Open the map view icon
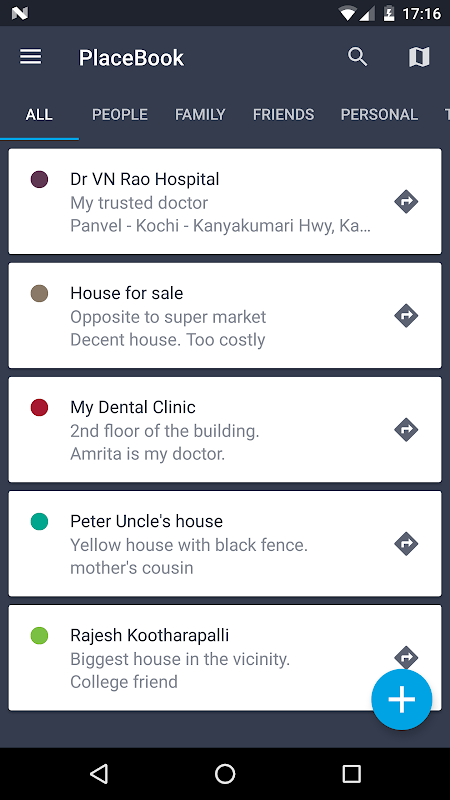This screenshot has width=450, height=800. point(419,57)
